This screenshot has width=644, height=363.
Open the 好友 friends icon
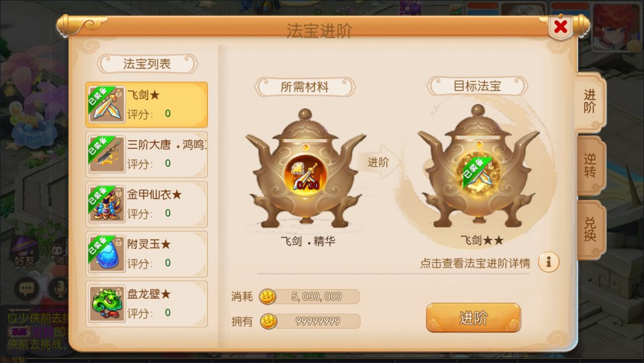coord(25,252)
